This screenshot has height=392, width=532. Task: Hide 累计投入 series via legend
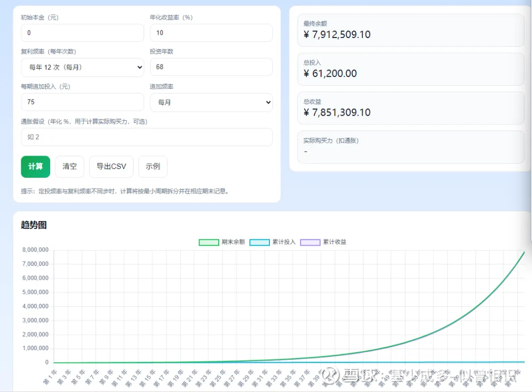(x=272, y=242)
